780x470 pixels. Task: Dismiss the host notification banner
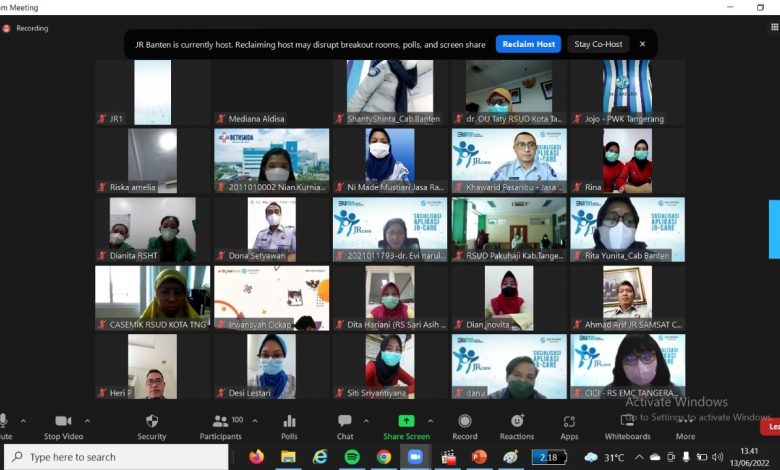pyautogui.click(x=642, y=44)
